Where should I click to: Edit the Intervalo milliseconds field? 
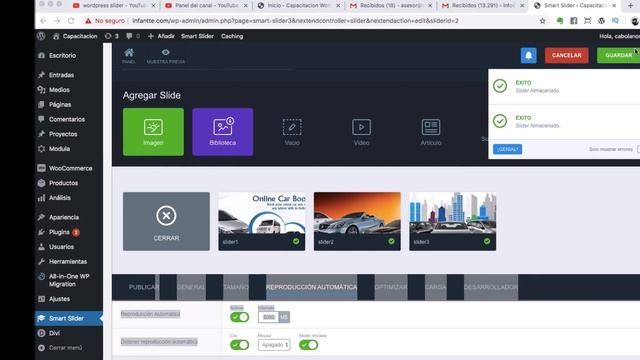tap(269, 317)
